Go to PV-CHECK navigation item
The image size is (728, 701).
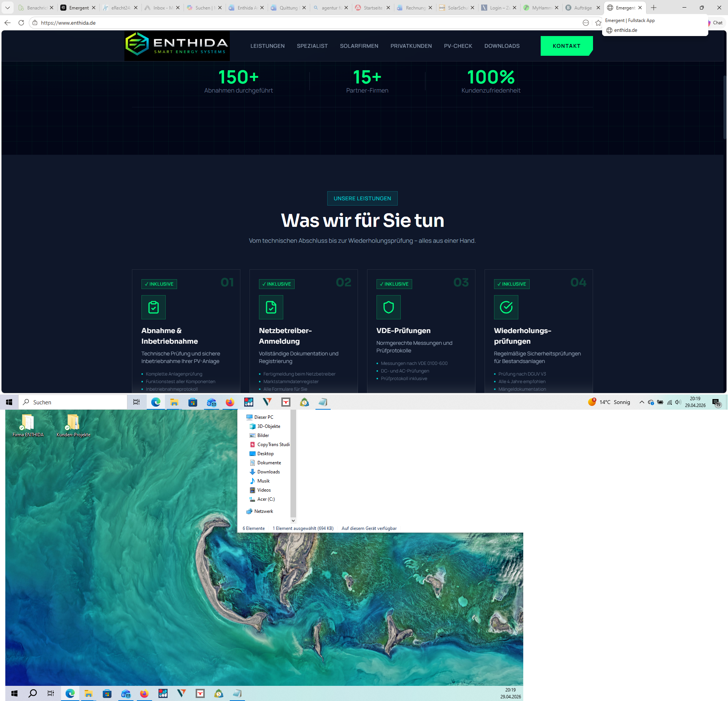tap(458, 46)
